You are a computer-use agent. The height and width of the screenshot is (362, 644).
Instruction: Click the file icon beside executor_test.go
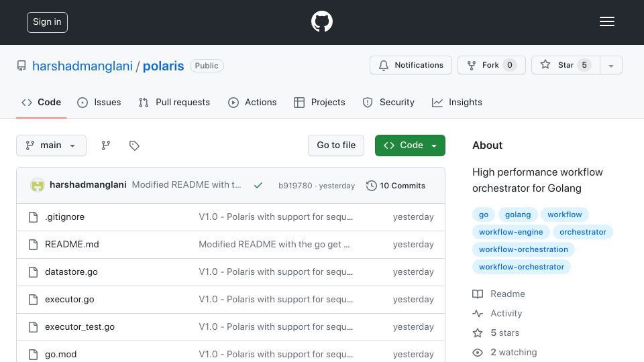coord(34,327)
